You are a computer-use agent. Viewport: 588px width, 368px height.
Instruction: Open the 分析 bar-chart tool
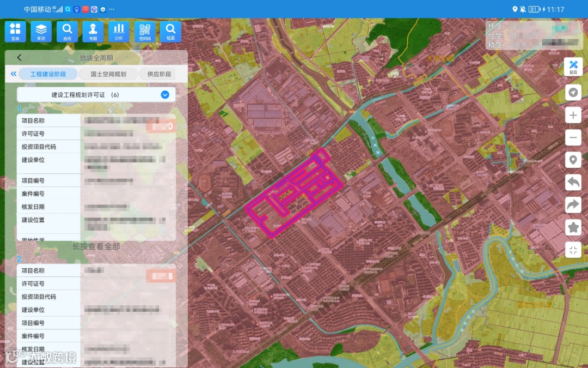(119, 32)
